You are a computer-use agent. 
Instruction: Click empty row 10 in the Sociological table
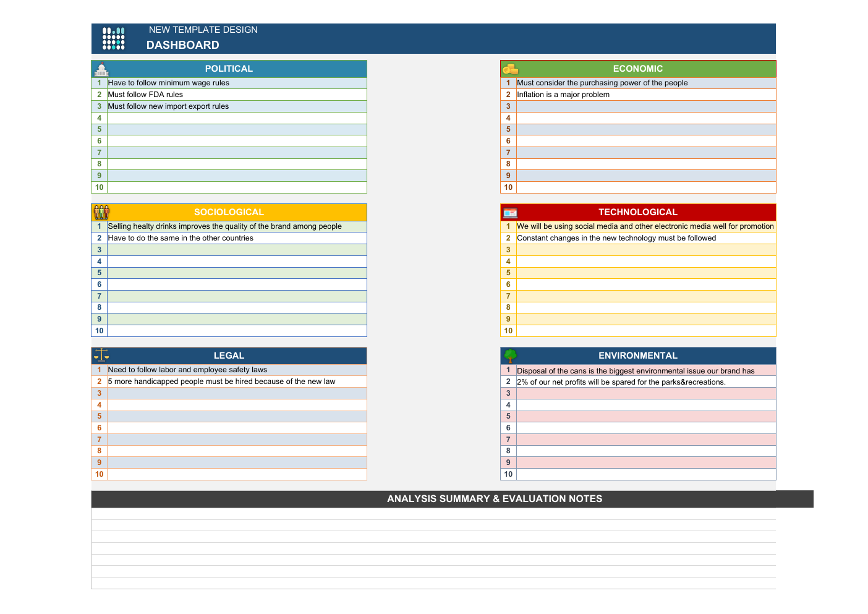237,331
